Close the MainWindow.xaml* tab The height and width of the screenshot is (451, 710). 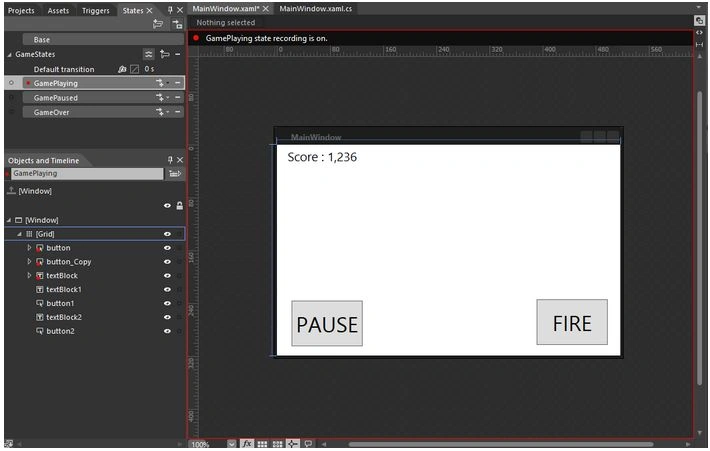point(266,9)
